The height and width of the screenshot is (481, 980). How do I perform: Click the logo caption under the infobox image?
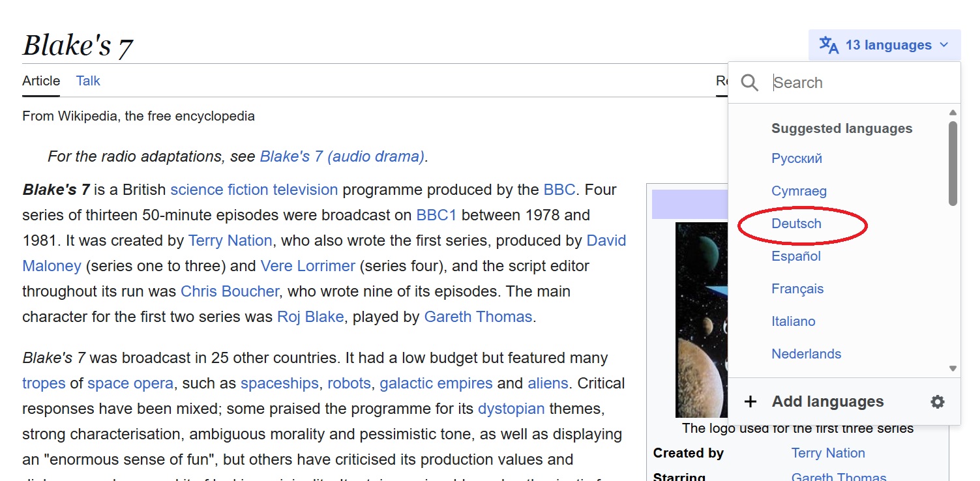click(x=797, y=428)
